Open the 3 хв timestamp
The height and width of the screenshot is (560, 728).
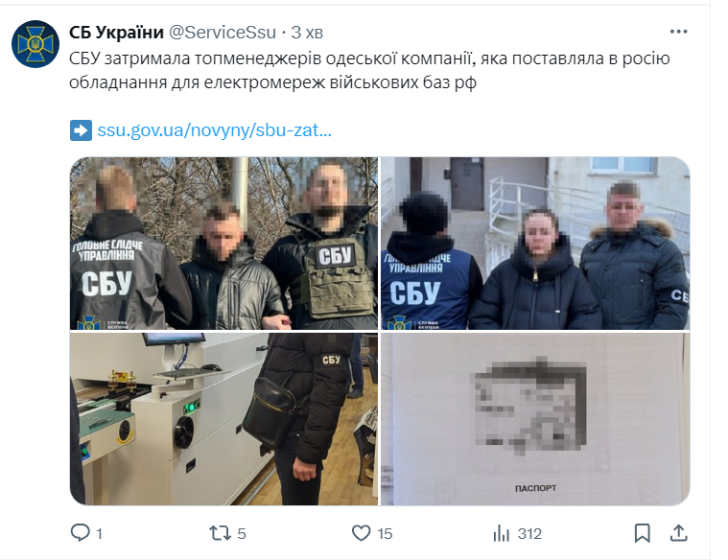pos(307,33)
